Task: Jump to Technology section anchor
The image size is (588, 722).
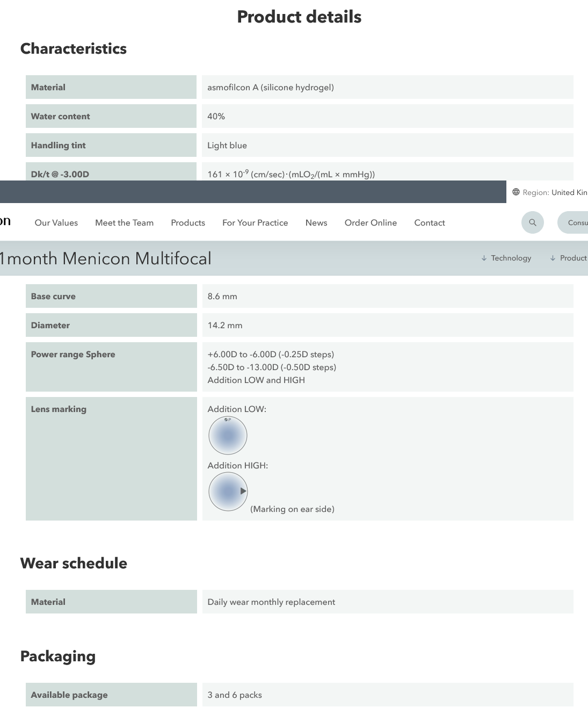Action: tap(506, 258)
